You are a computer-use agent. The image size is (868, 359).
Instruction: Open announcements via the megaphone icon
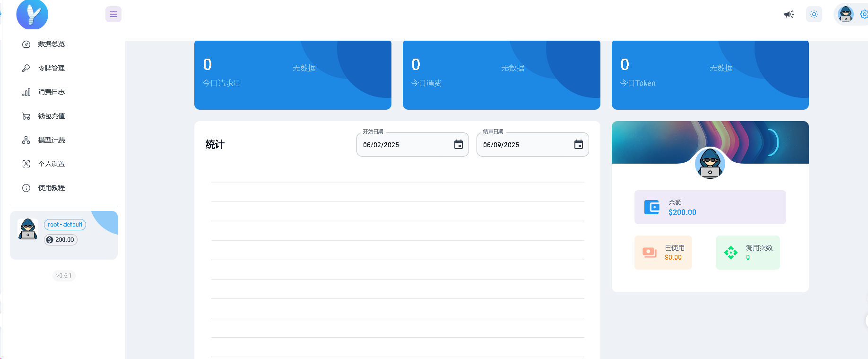(789, 14)
